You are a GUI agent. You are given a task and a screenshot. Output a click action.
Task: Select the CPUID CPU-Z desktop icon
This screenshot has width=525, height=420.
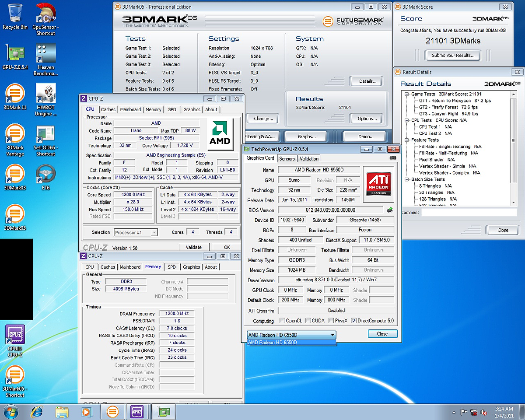[x=15, y=341]
